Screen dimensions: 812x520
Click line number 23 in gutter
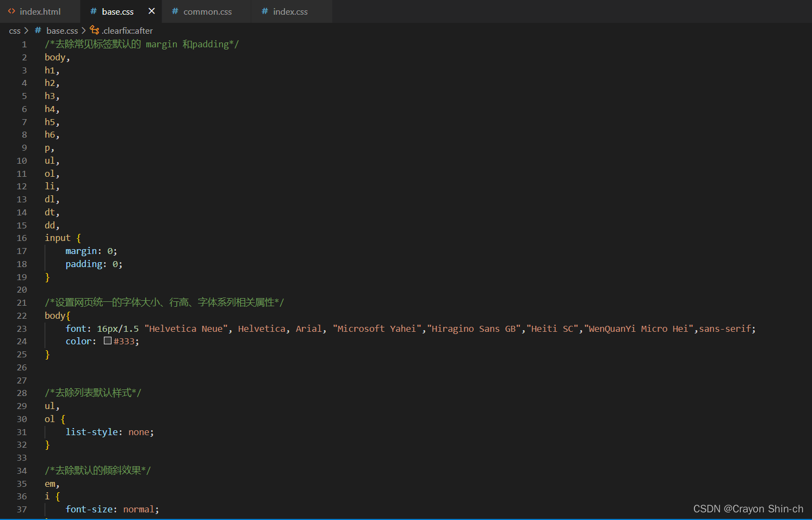click(x=22, y=329)
